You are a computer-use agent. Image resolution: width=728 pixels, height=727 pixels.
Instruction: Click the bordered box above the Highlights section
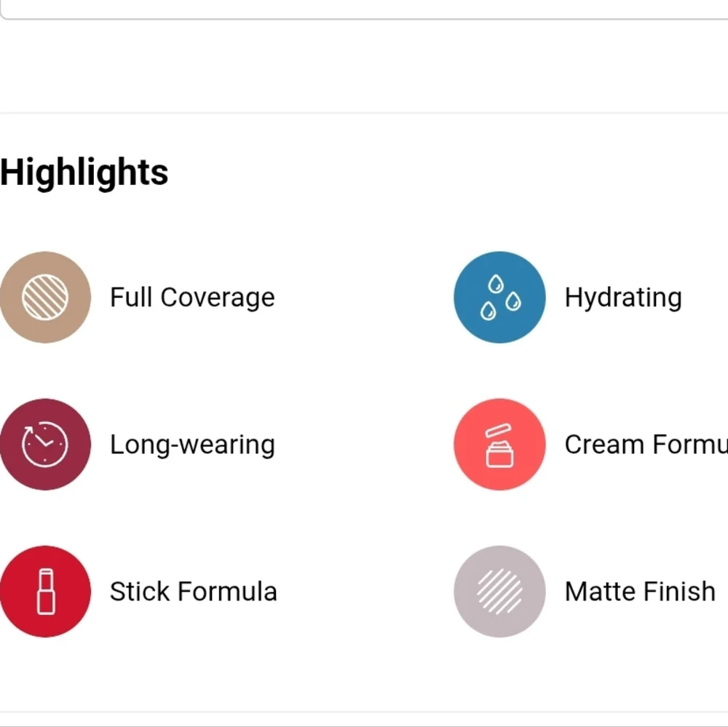(364, 9)
